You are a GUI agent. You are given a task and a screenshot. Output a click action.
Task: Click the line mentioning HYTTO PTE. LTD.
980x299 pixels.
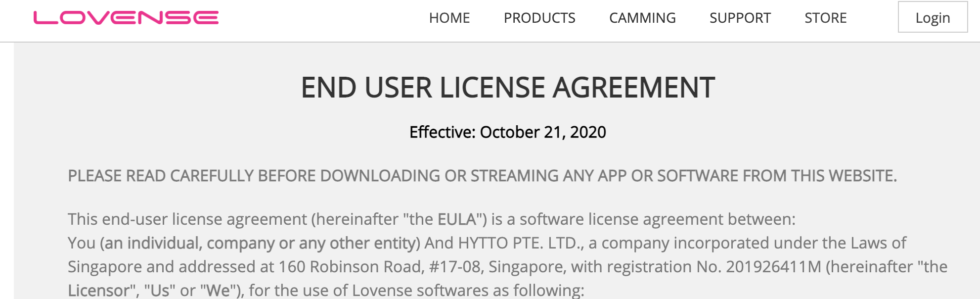click(x=487, y=243)
